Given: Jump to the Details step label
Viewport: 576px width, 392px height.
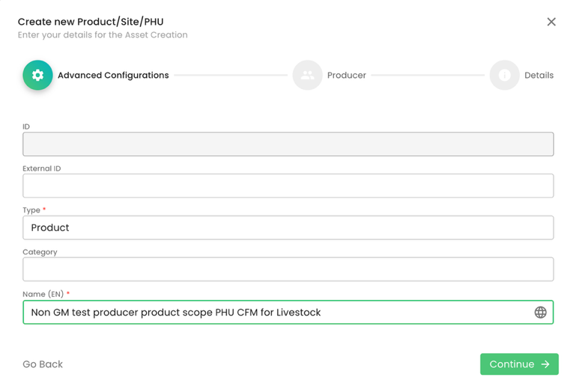Looking at the screenshot, I should (x=539, y=76).
